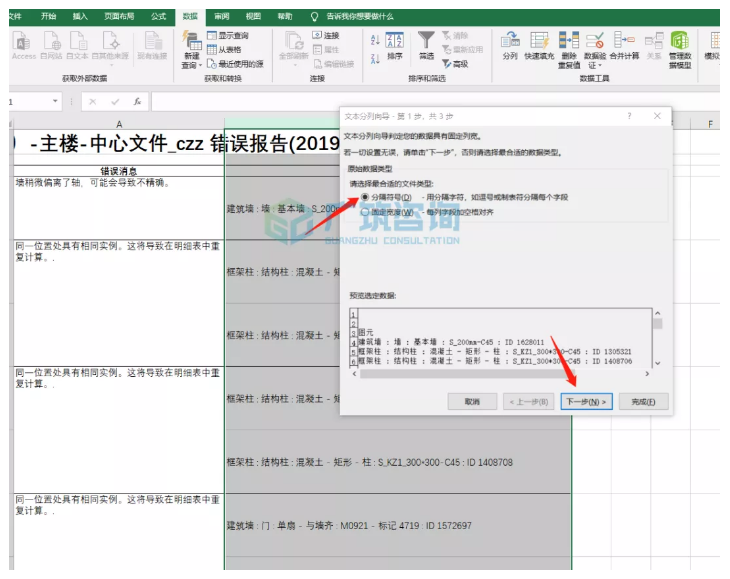730x579 pixels.
Task: Click Edit Links (编辑链接) icon
Action: pos(334,64)
